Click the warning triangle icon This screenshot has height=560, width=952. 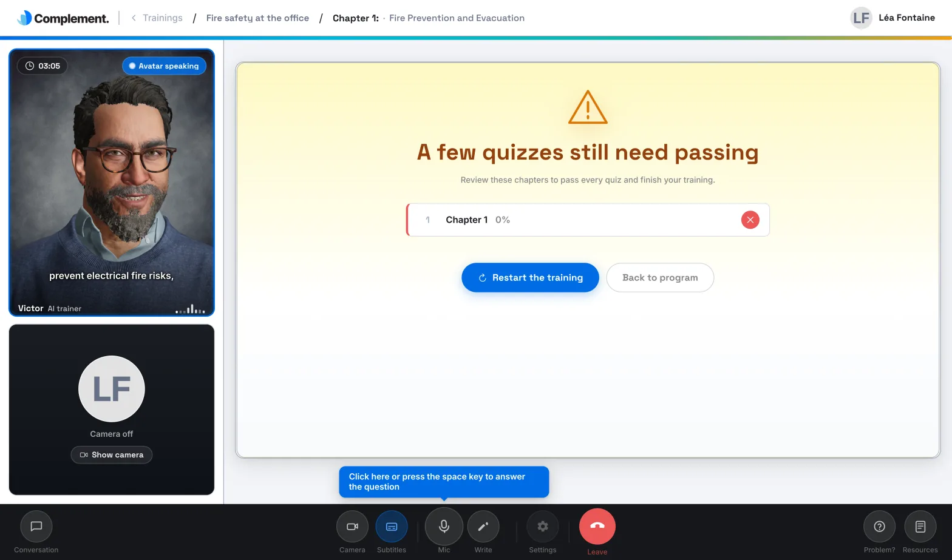[588, 107]
